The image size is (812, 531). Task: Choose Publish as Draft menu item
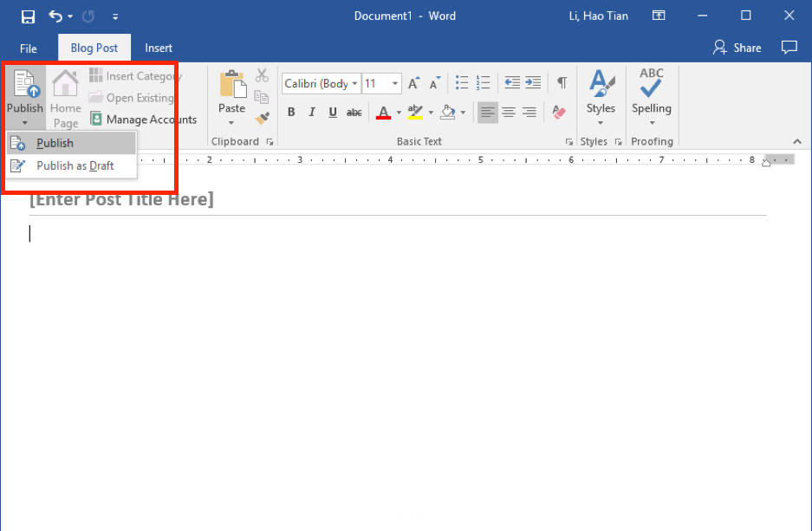point(71,165)
